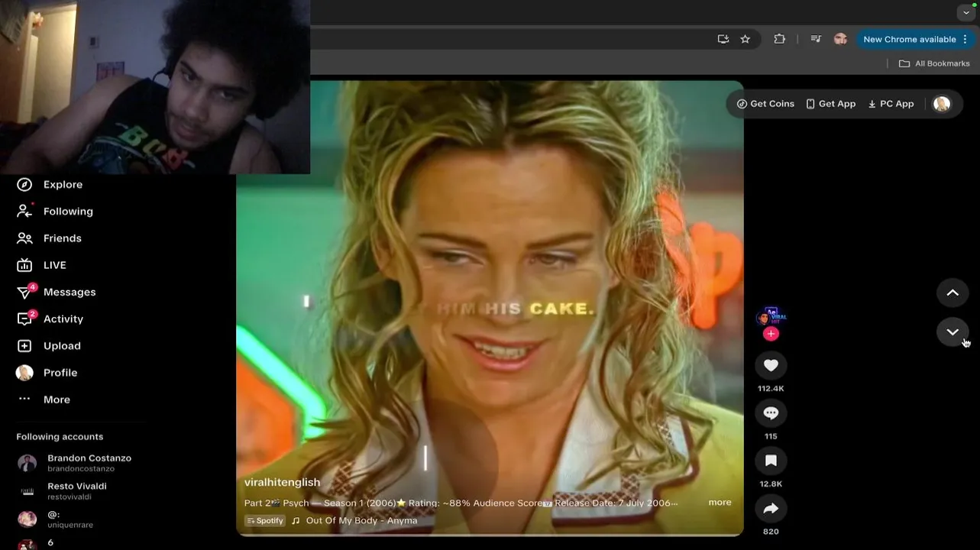Open Brandon Costanzo's account

(x=75, y=463)
